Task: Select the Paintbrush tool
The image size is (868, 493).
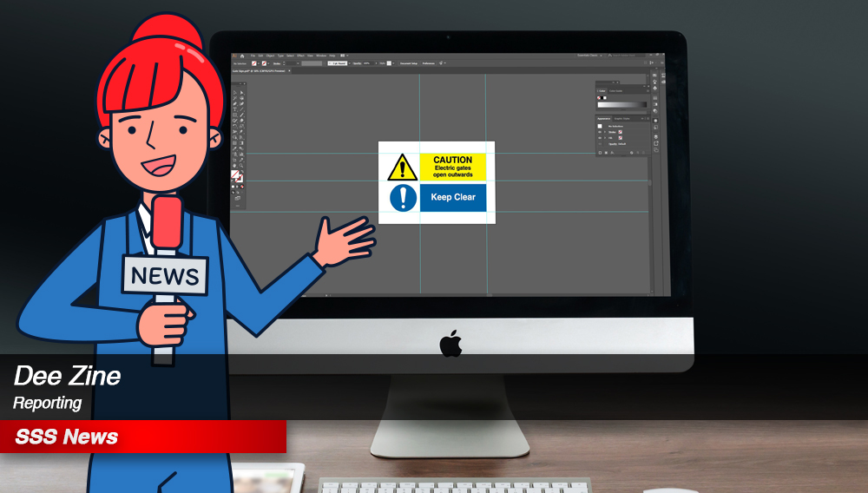Action: point(241,115)
